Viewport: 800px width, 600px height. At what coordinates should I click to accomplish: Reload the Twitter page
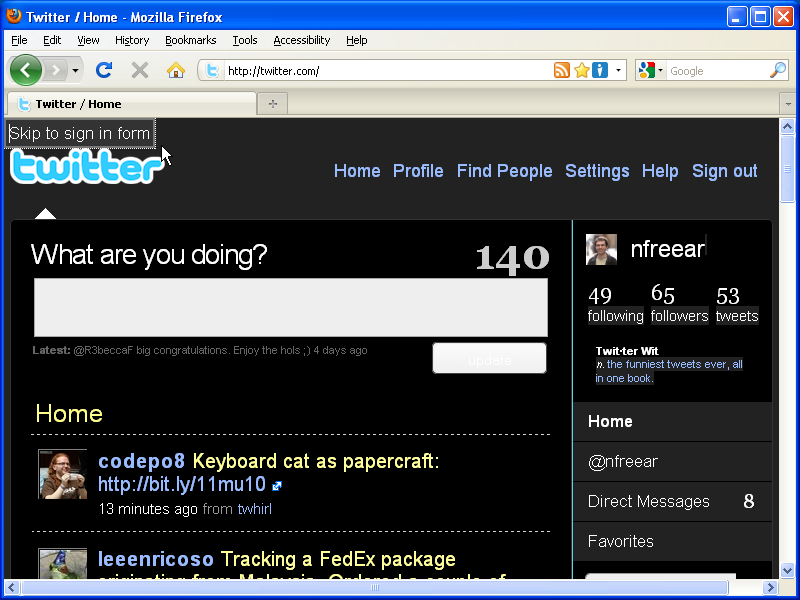104,70
